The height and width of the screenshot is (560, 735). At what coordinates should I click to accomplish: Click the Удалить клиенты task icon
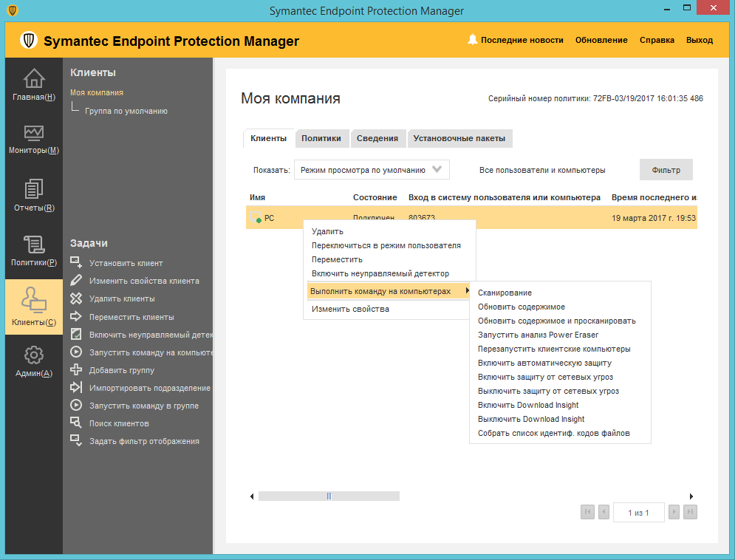[x=75, y=298]
